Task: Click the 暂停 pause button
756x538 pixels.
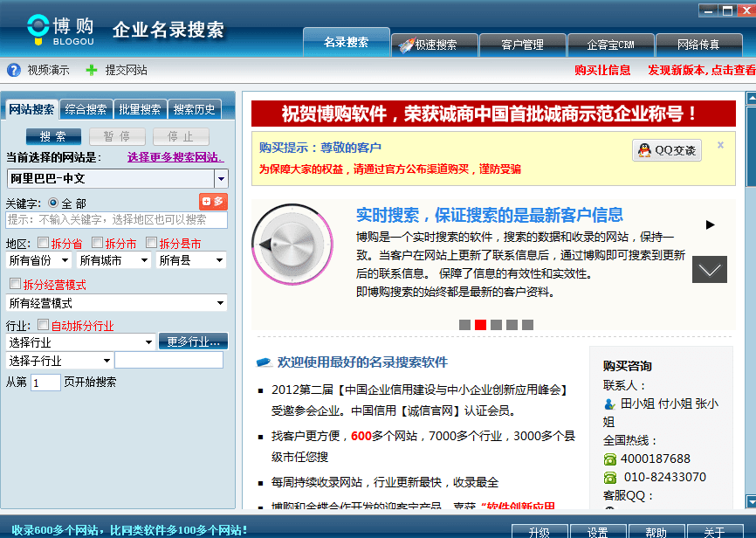Action: (x=117, y=136)
